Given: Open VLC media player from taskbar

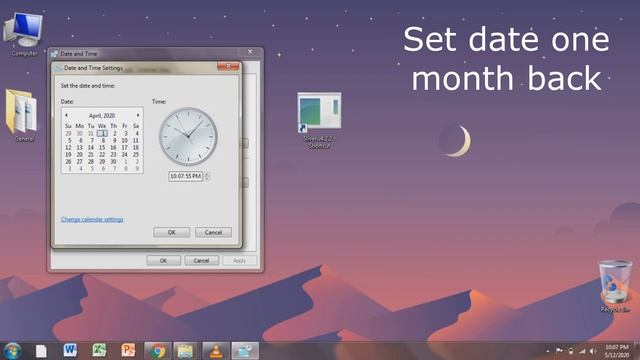Looking at the screenshot, I should point(216,351).
